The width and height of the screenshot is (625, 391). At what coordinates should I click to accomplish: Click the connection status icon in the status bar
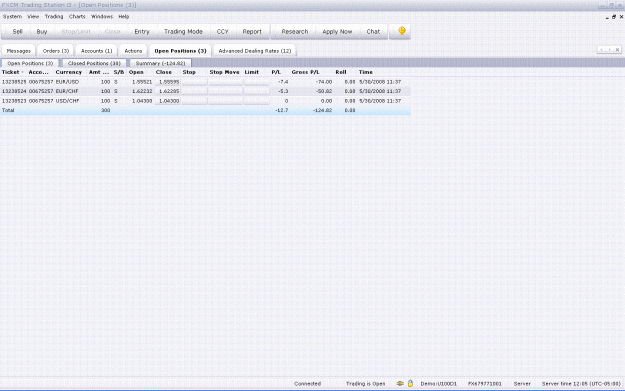tap(400, 384)
